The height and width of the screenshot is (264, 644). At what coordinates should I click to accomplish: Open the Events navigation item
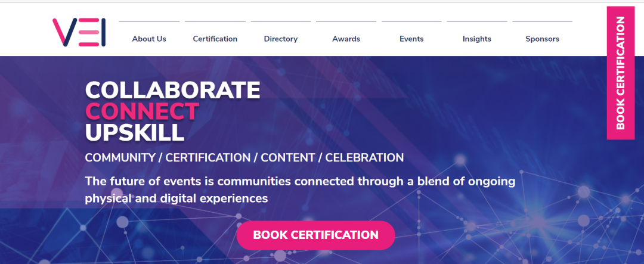click(411, 39)
